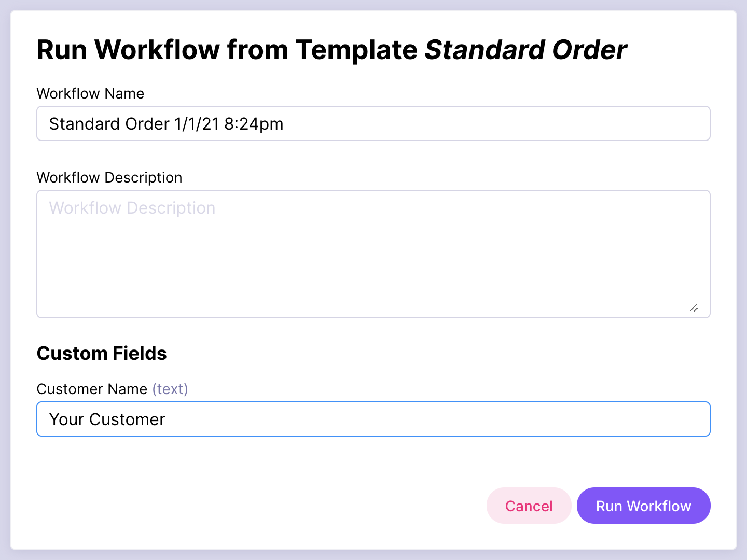
Task: Click the italic "Standard Order" template name in title
Action: 525,50
